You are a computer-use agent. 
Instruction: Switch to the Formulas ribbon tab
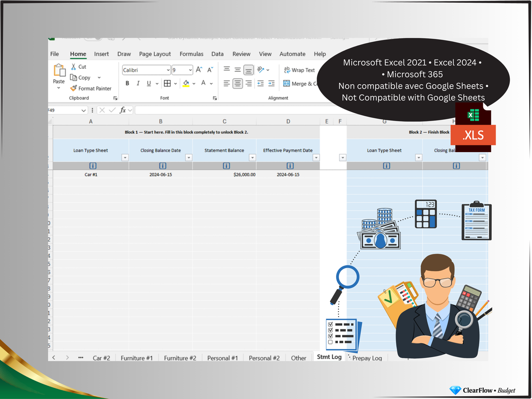click(x=192, y=54)
